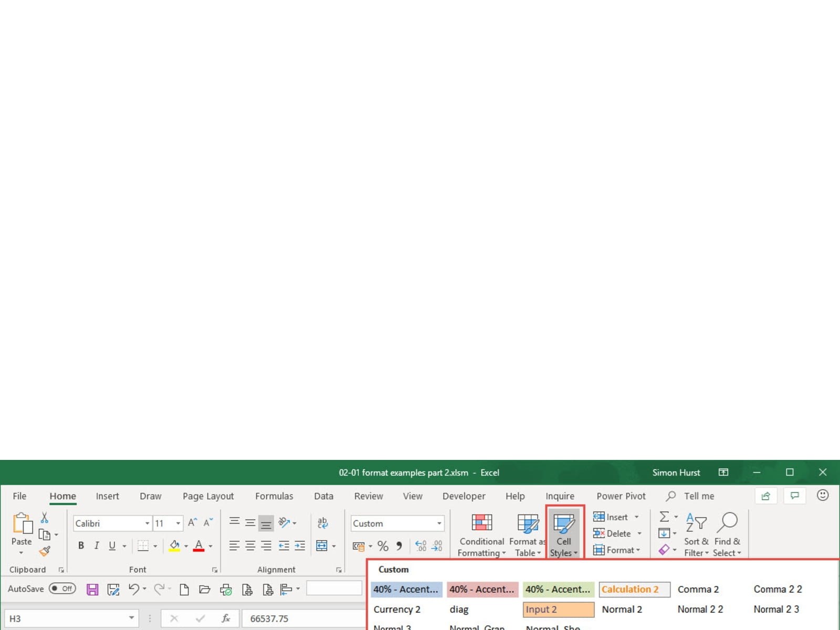Click the Wrap Text icon

pyautogui.click(x=322, y=523)
